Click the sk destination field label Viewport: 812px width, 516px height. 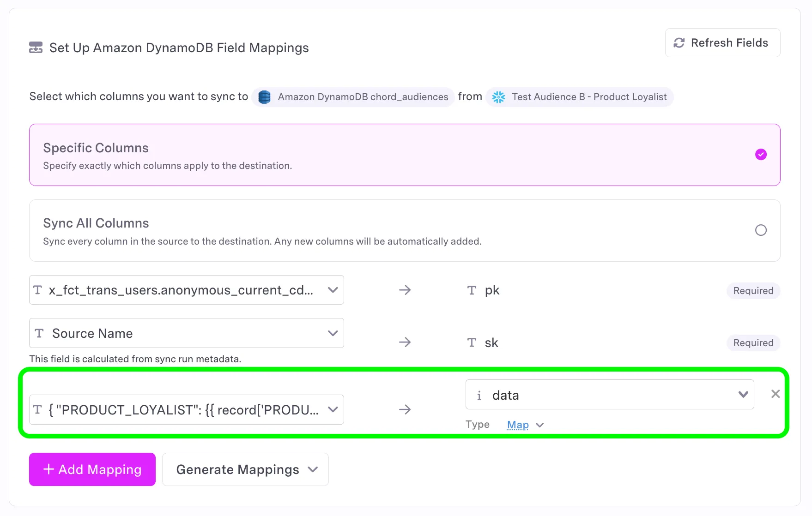tap(491, 342)
